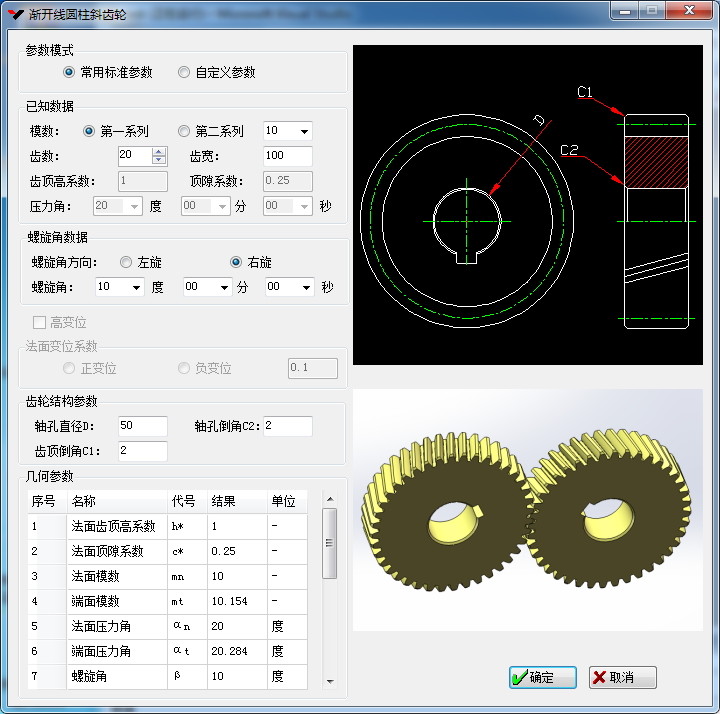
Task: Close the dialog with the X button
Action: (689, 10)
